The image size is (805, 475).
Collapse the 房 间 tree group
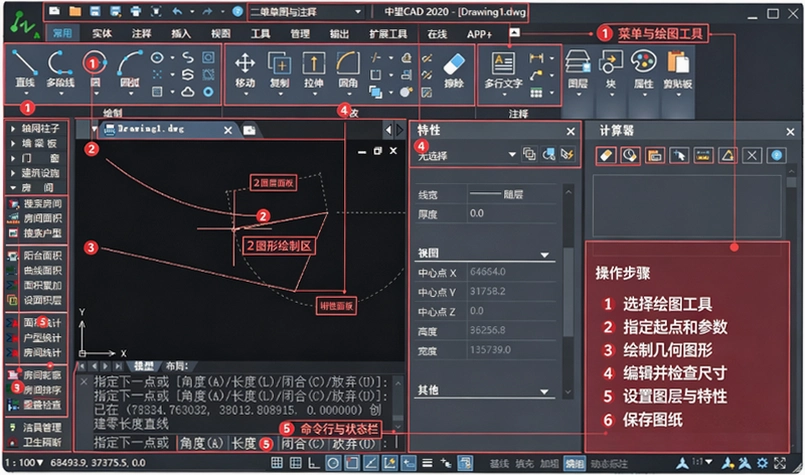pyautogui.click(x=13, y=188)
